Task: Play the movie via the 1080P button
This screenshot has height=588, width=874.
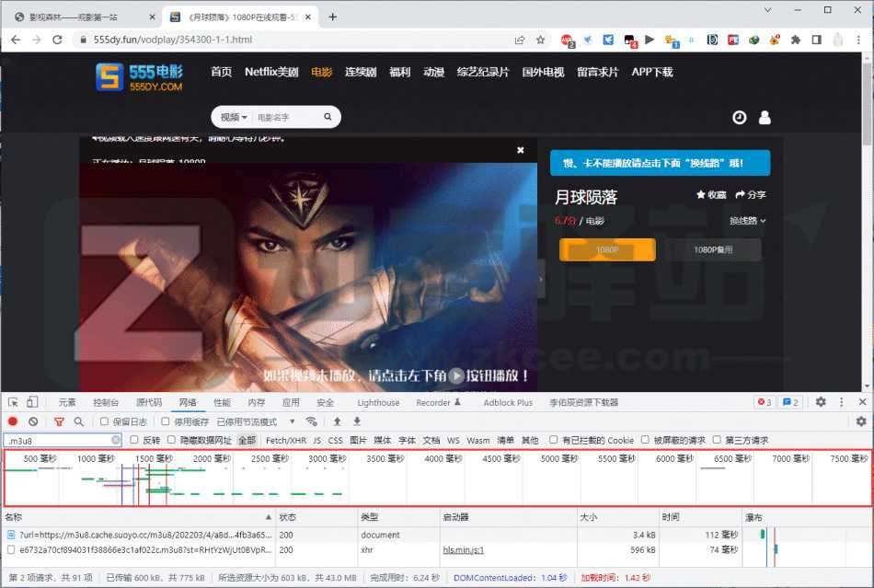Action: tap(606, 248)
